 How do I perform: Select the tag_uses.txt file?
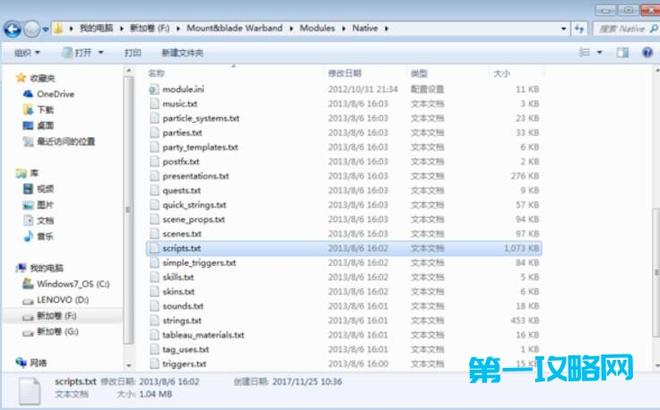[x=186, y=349]
